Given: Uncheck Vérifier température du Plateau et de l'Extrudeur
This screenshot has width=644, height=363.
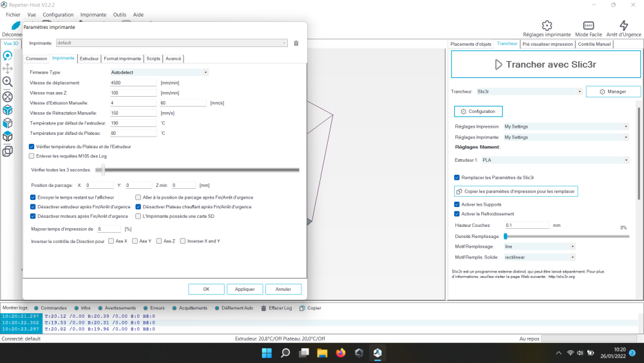Looking at the screenshot, I should 32,146.
